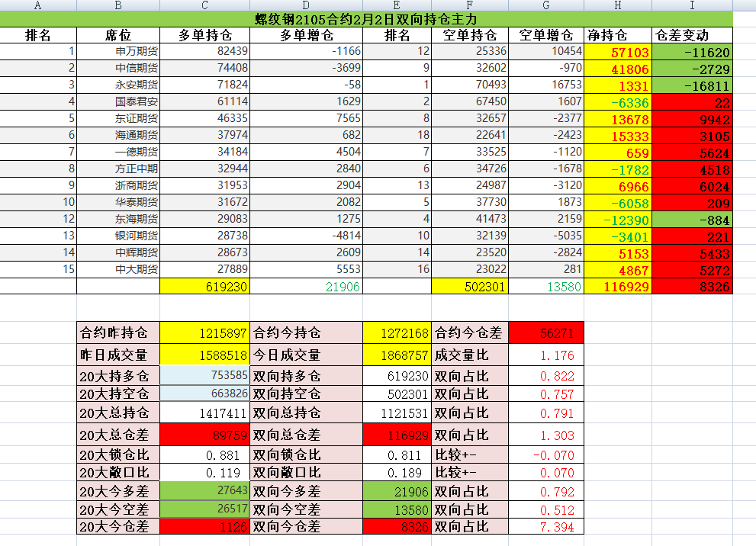The image size is (756, 546).
Task: Select net position cell 57103
Action: click(618, 52)
